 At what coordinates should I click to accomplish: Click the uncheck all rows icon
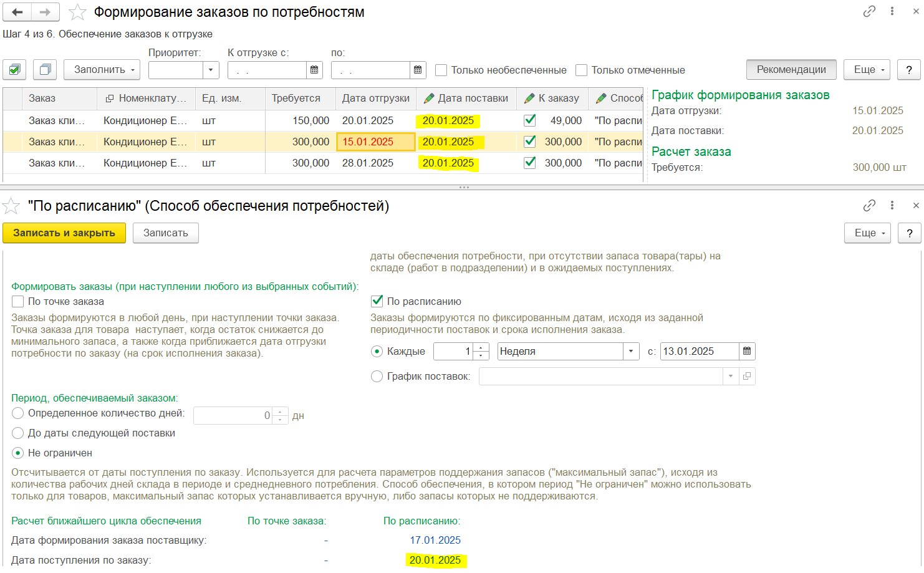click(x=45, y=70)
